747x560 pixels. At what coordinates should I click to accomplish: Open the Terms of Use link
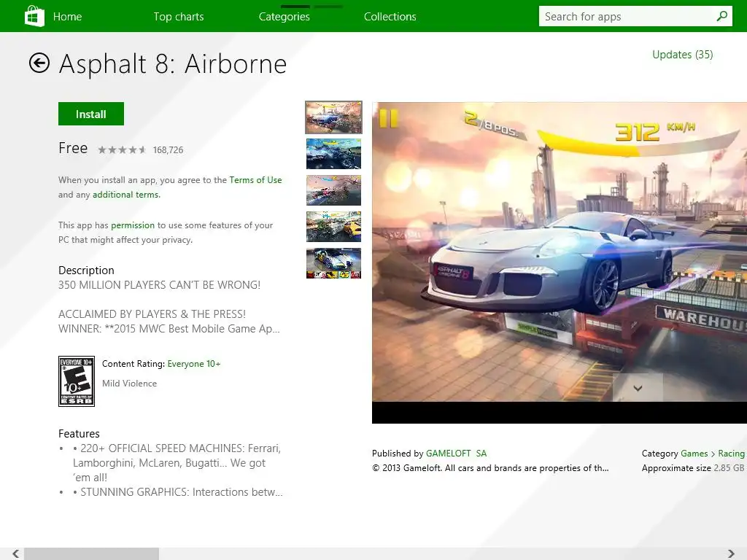tap(255, 180)
